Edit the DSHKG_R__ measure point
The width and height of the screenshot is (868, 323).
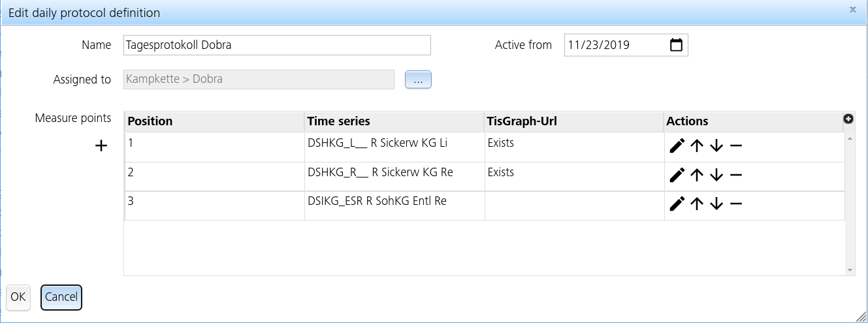pyautogui.click(x=677, y=175)
